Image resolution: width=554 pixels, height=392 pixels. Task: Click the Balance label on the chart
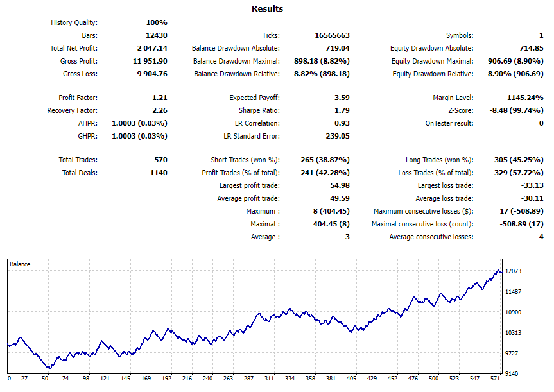(x=20, y=262)
